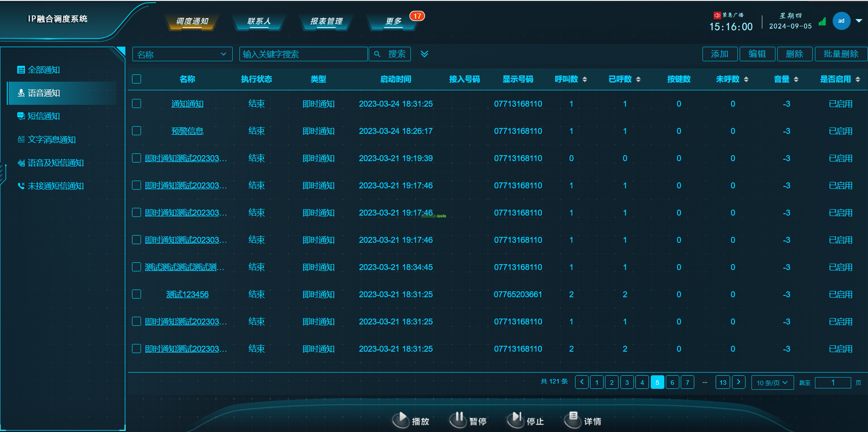Click the emergency broadcast speaker icon
868x432 pixels.
(717, 15)
